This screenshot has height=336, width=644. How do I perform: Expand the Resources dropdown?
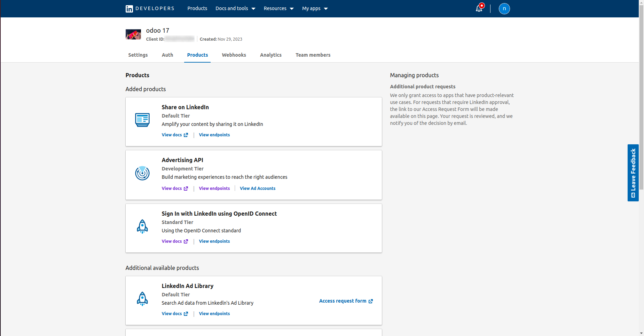coord(278,8)
